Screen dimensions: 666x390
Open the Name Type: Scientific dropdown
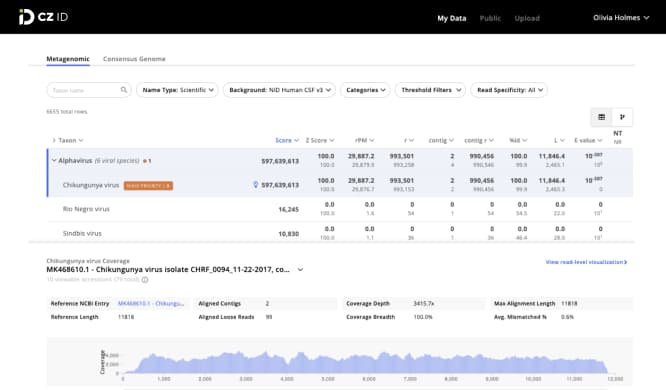(177, 90)
